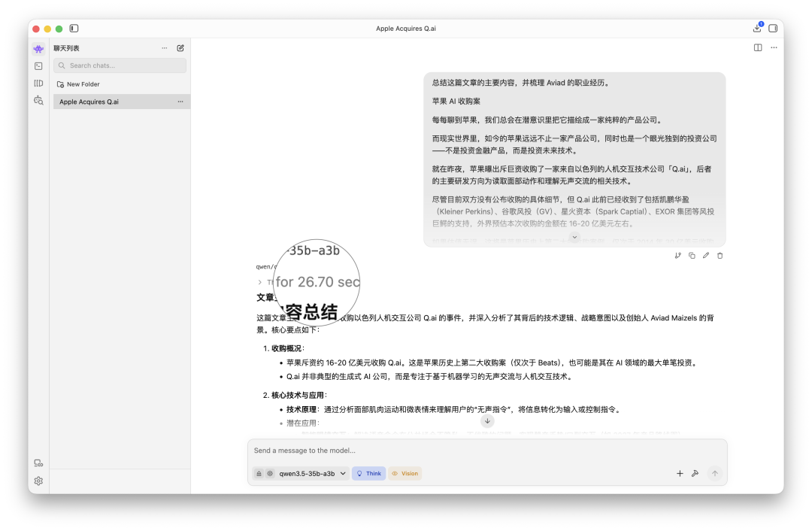Open the My Models library section
This screenshot has width=812, height=531.
38,83
